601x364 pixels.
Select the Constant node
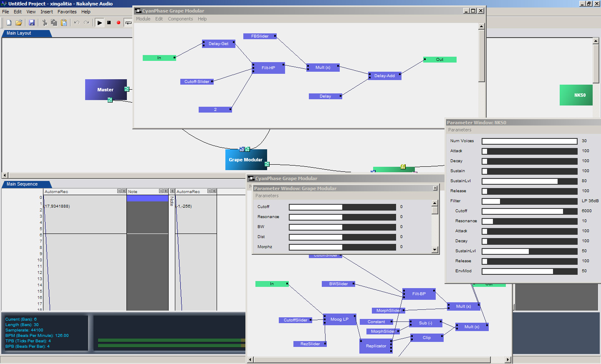point(376,322)
